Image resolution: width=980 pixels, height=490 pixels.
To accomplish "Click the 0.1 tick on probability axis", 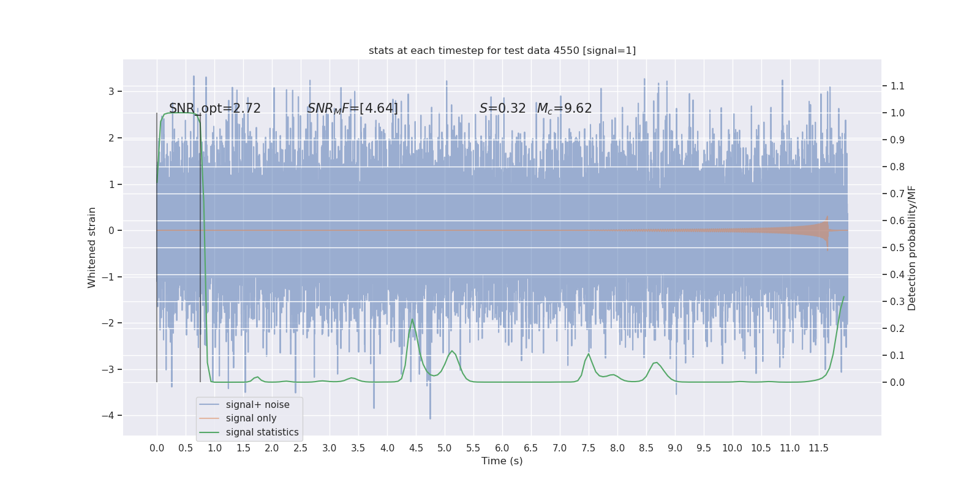I will [x=897, y=355].
